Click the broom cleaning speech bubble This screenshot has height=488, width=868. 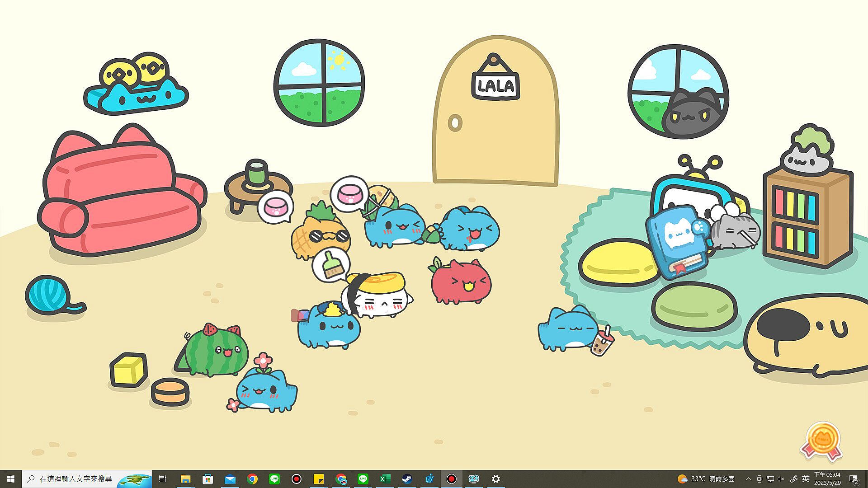[331, 265]
